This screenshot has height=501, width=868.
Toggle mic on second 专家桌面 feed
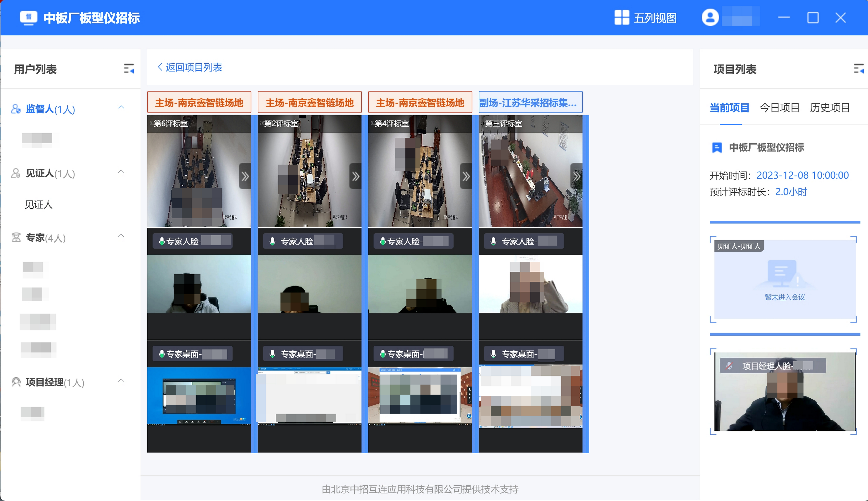[x=272, y=354]
